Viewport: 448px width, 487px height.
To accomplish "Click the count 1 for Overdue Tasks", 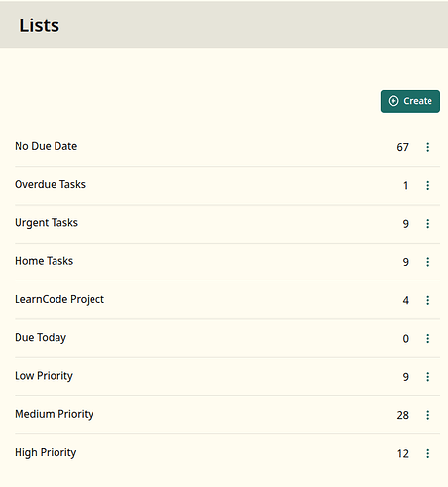I will point(406,186).
